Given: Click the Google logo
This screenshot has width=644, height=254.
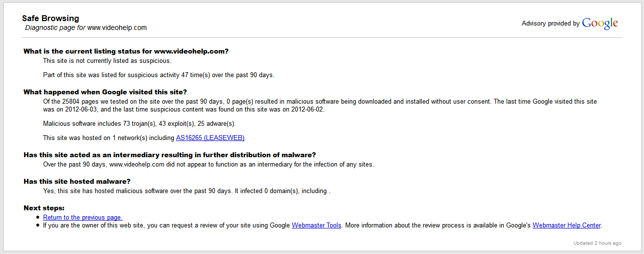Looking at the screenshot, I should (600, 23).
